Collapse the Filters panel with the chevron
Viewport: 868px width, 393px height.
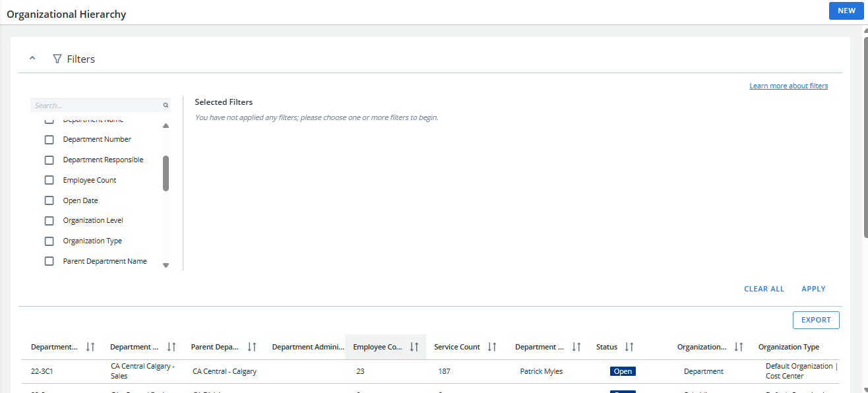[x=32, y=58]
